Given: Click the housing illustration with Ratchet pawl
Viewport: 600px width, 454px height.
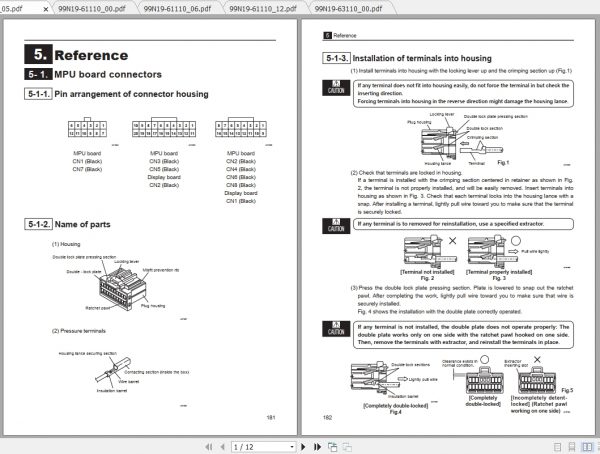Looking at the screenshot, I should click(x=122, y=289).
